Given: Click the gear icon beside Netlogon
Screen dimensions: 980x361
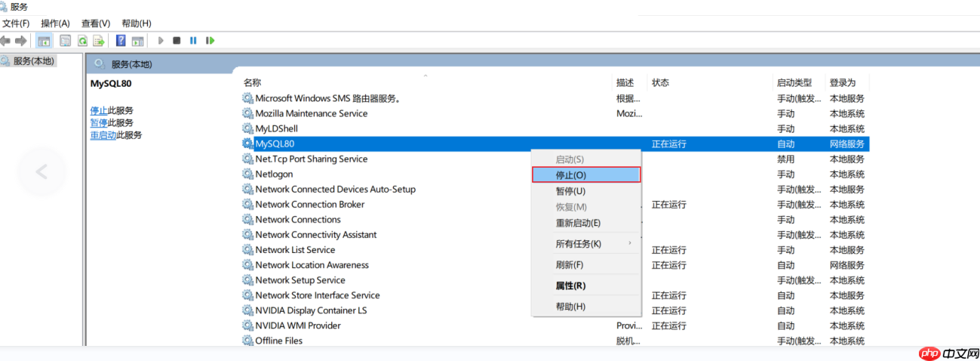Looking at the screenshot, I should [247, 174].
